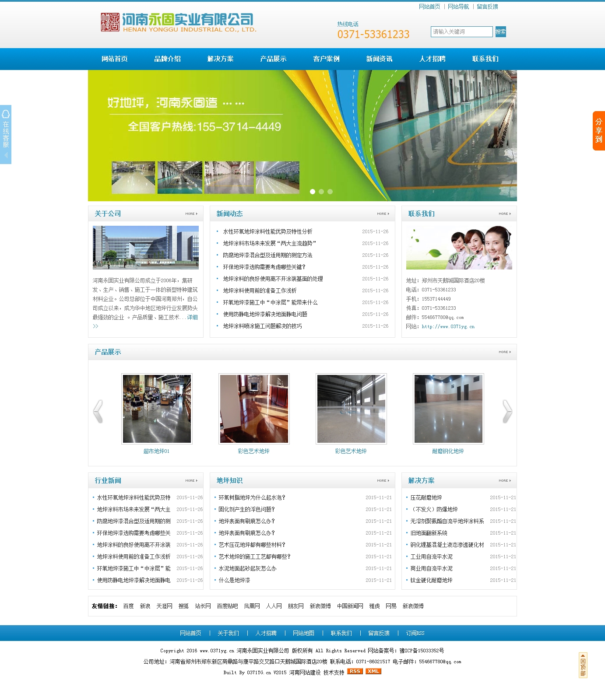
Task: Select the first banner slide dot
Action: click(x=313, y=192)
